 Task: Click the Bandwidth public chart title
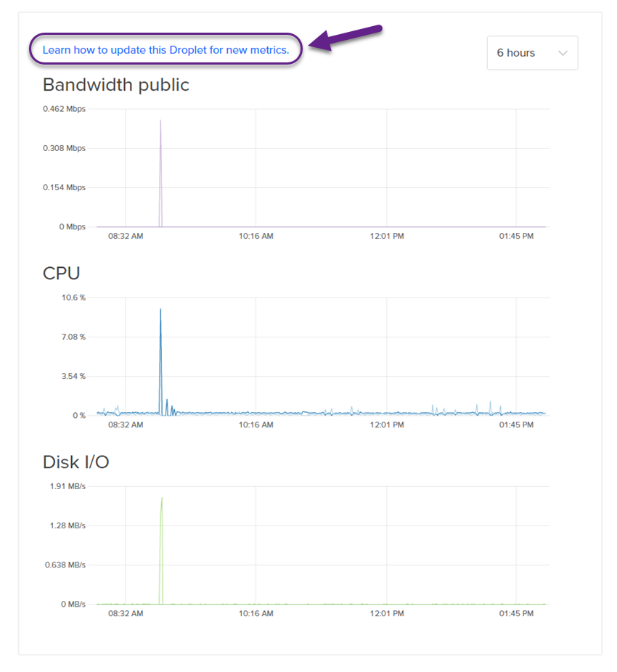116,85
